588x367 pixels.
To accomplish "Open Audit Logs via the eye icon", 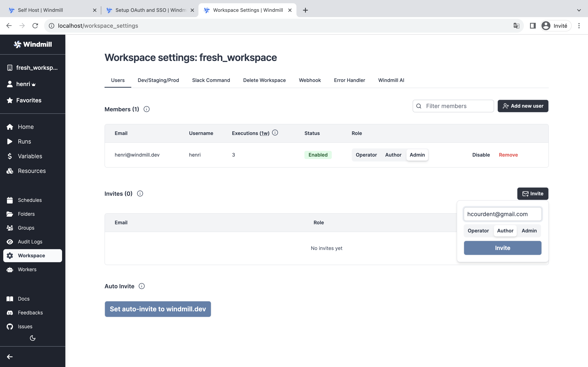I will [x=10, y=242].
